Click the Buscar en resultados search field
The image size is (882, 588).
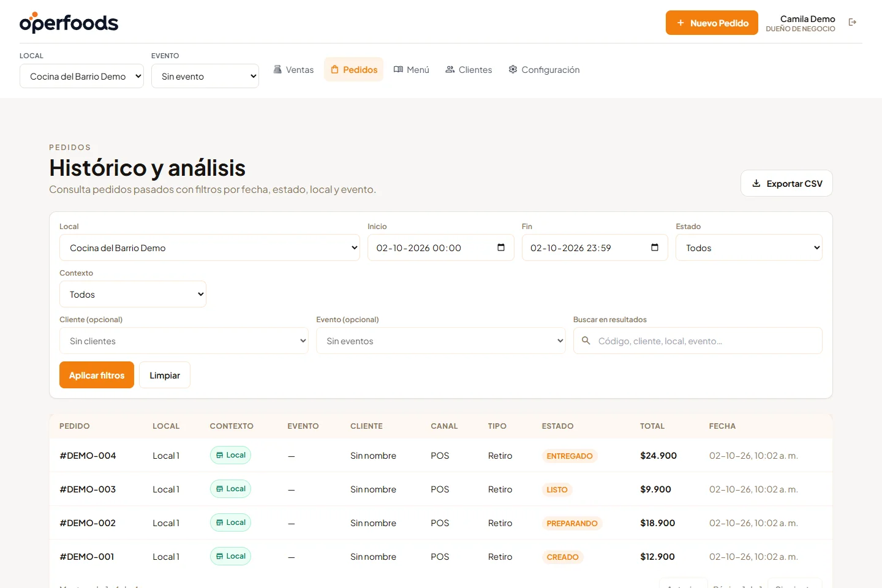pyautogui.click(x=698, y=341)
